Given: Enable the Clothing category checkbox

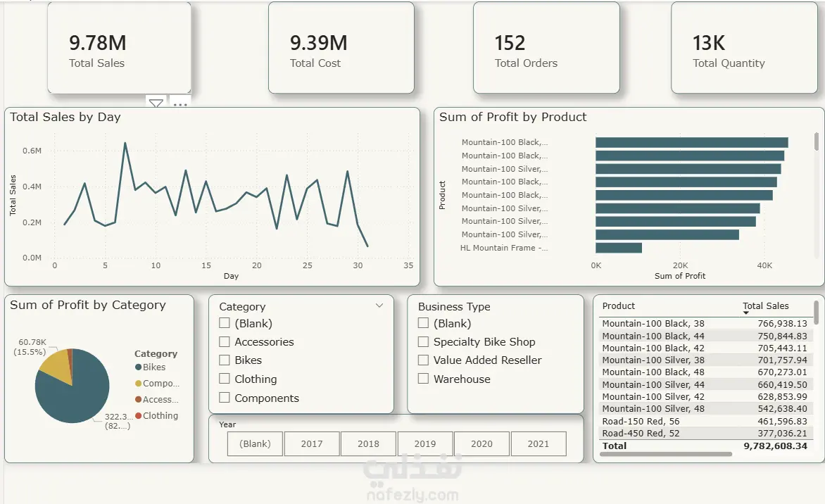Looking at the screenshot, I should click(x=224, y=378).
